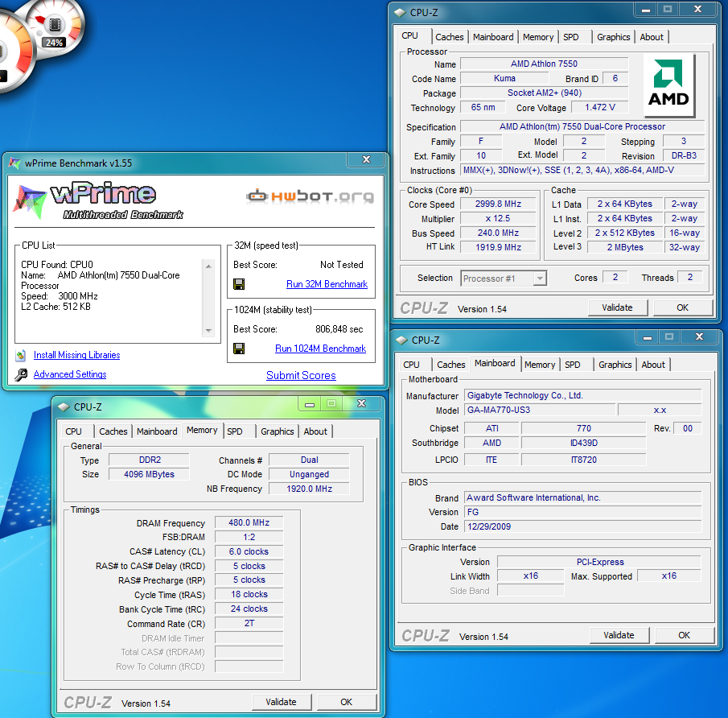Viewport: 728px width, 718px height.
Task: Click the floppy disk icon beside Run 32M Benchmark
Action: pos(239,284)
